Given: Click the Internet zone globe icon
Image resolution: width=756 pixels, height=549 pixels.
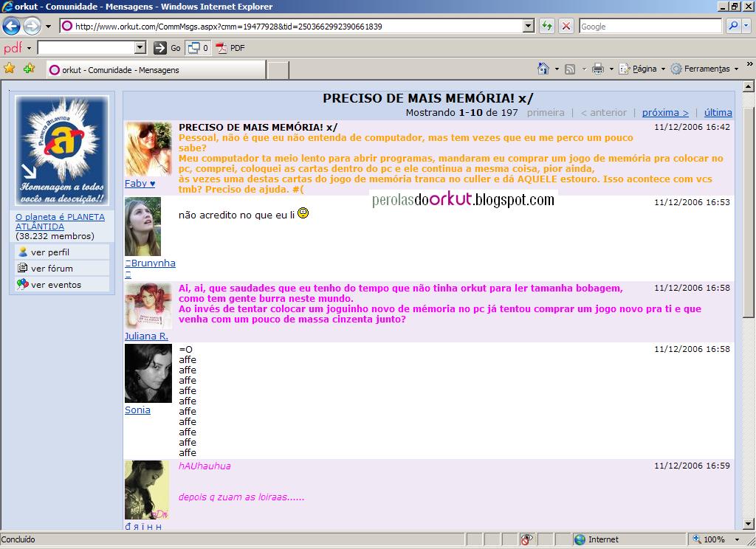Looking at the screenshot, I should click(x=580, y=539).
